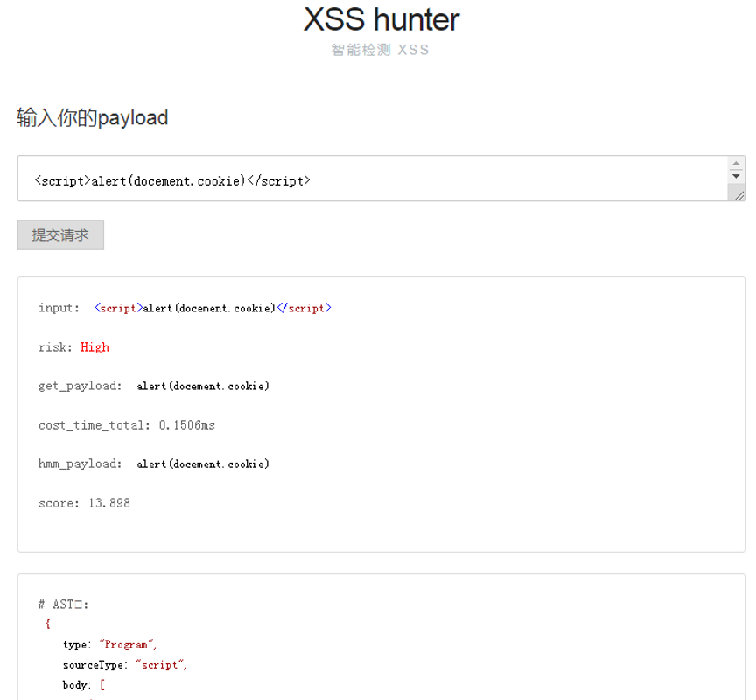
Task: Click the type: "Program" line
Action: click(x=110, y=645)
